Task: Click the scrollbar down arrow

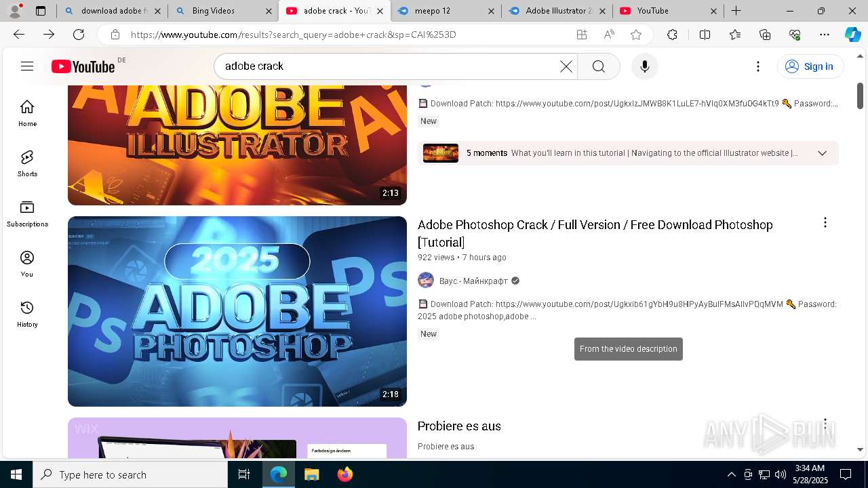Action: coord(861,449)
